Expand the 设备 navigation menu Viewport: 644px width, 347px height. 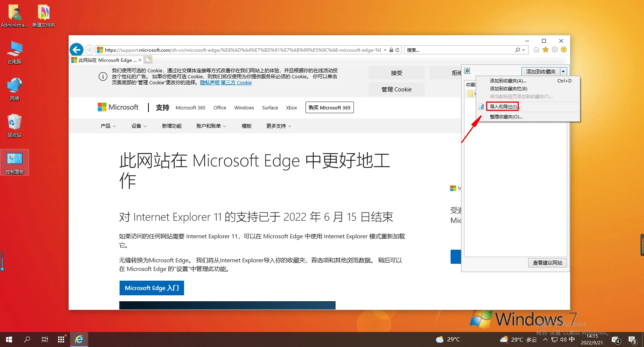point(139,126)
